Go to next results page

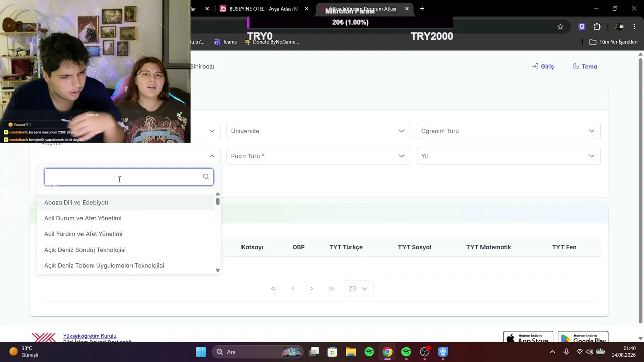[x=312, y=289]
